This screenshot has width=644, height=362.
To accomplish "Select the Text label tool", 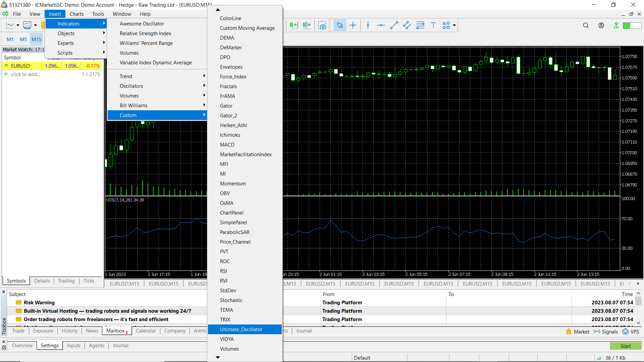I will [x=433, y=25].
